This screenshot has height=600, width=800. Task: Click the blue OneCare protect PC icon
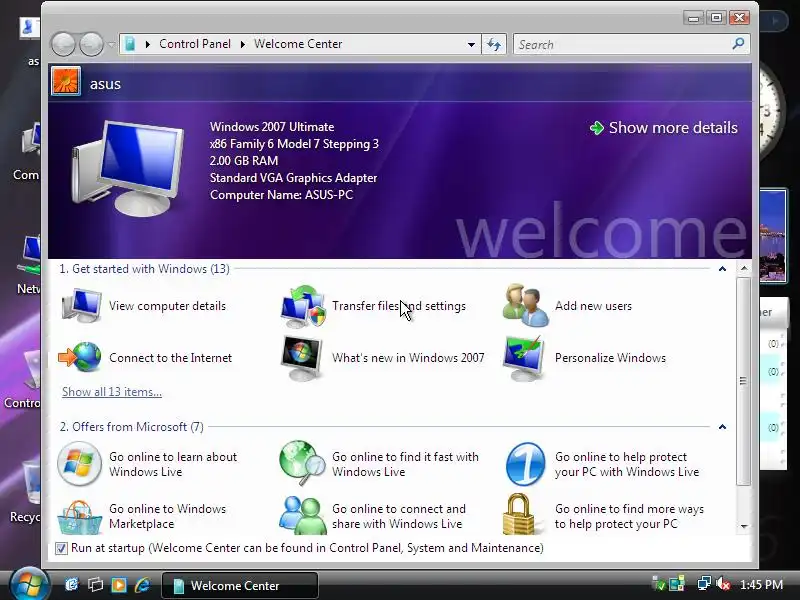pyautogui.click(x=526, y=464)
